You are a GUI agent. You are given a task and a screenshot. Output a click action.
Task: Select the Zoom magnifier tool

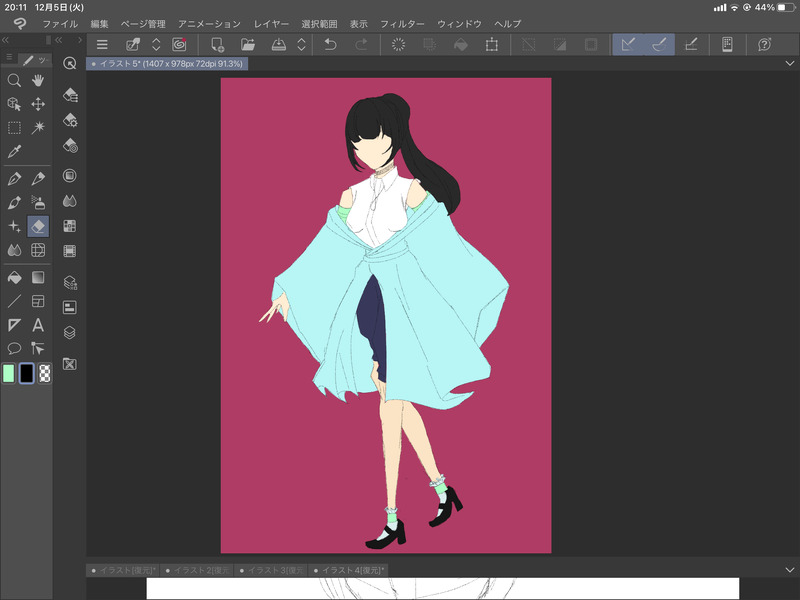coord(14,80)
